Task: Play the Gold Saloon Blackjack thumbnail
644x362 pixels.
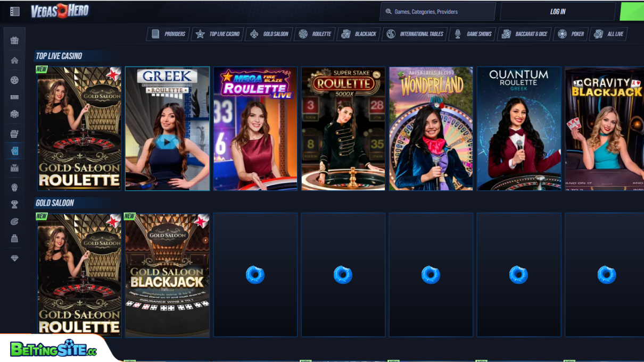Action: 167,275
